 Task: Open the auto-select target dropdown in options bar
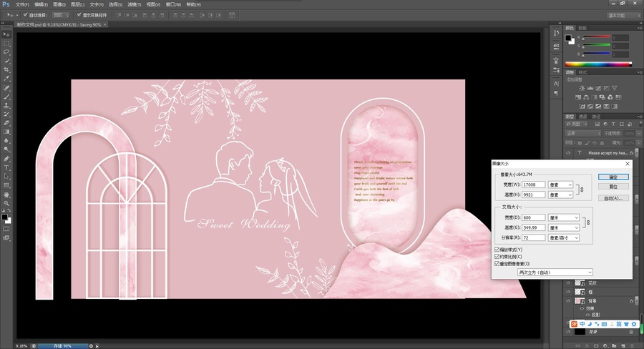61,15
